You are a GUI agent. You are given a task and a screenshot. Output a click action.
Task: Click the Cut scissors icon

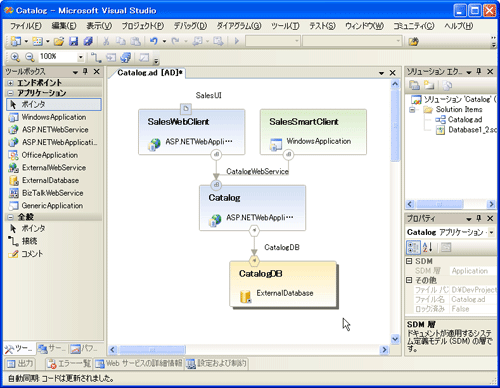106,41
